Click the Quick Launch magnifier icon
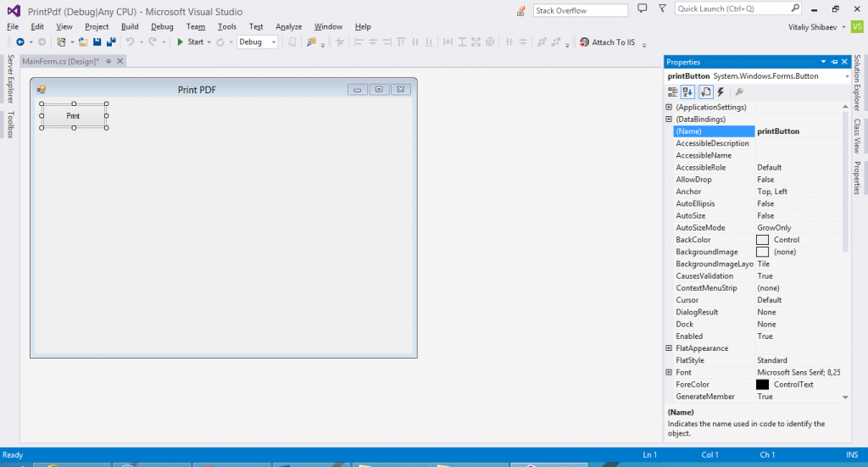This screenshot has width=868, height=467. coord(795,8)
